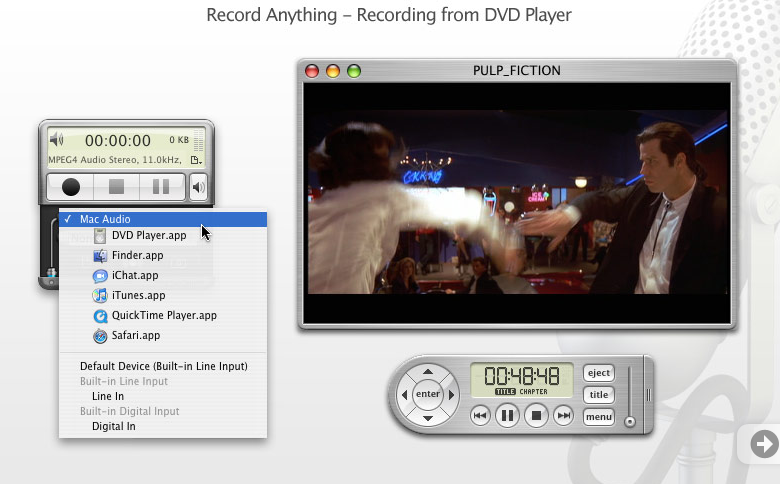Stop DVD playback on the remote

pyautogui.click(x=536, y=415)
